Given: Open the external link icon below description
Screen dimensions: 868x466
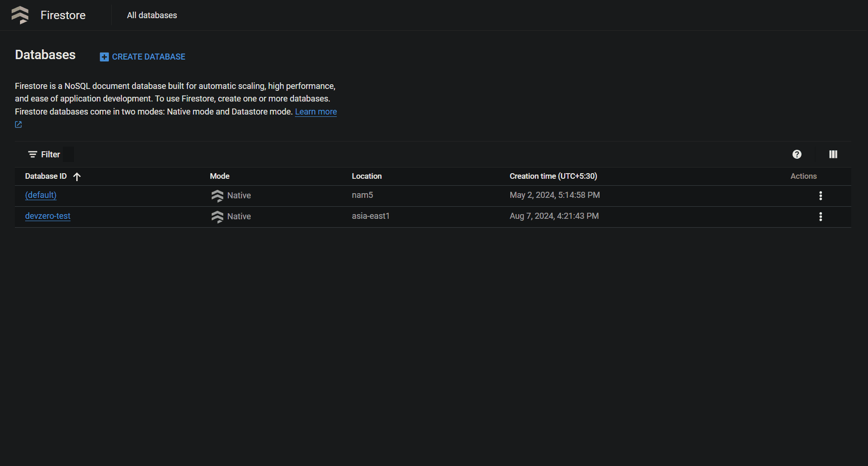Looking at the screenshot, I should [x=19, y=124].
